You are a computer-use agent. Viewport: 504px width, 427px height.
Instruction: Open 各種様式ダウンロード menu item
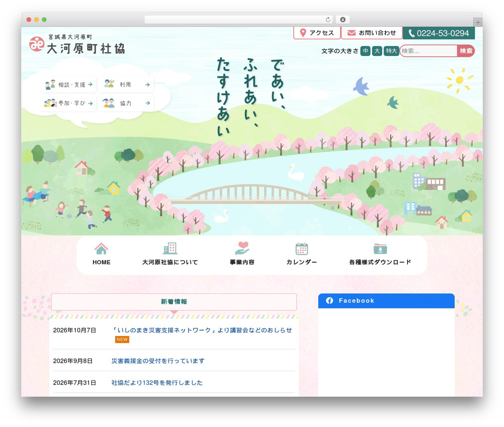[380, 262]
